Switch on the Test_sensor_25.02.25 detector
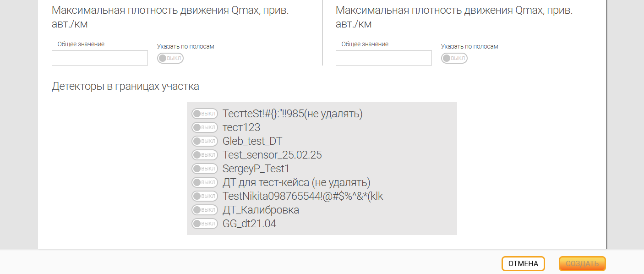 (x=204, y=155)
